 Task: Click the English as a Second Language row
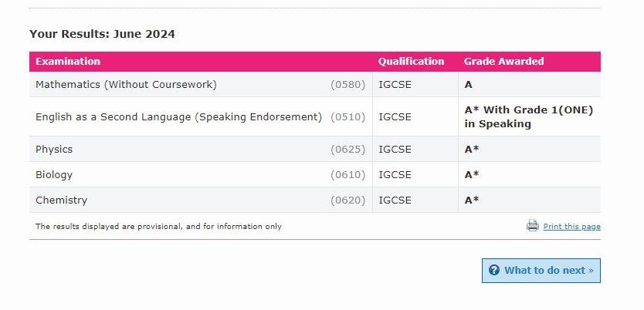(x=315, y=117)
